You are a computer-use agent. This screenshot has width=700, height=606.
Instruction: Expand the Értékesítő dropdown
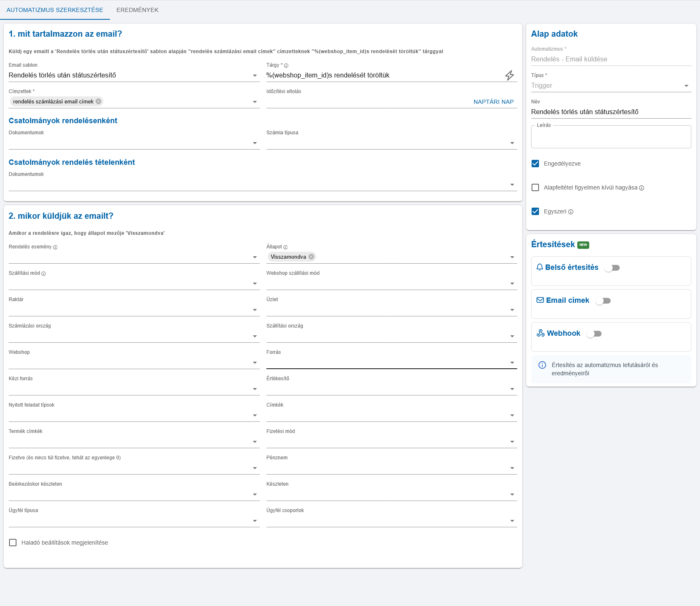click(x=392, y=389)
